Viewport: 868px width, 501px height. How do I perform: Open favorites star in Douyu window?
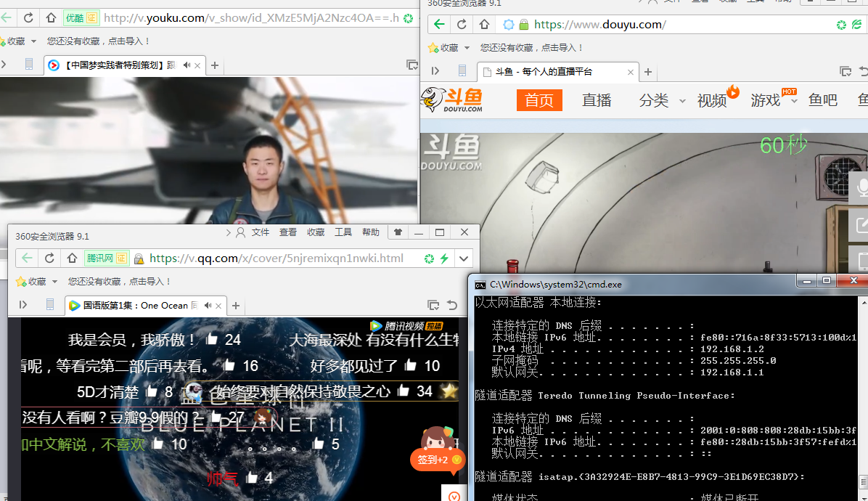tap(433, 48)
